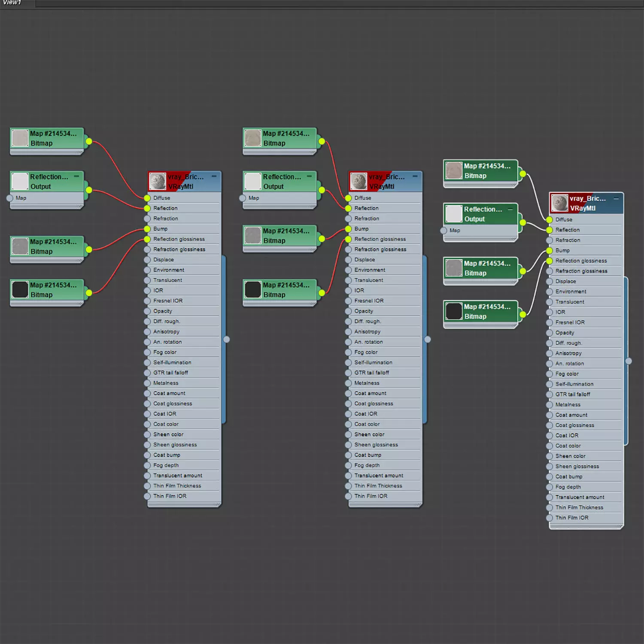
Task: Click output socket on leftmost VRayMtl's side bar
Action: 227,339
